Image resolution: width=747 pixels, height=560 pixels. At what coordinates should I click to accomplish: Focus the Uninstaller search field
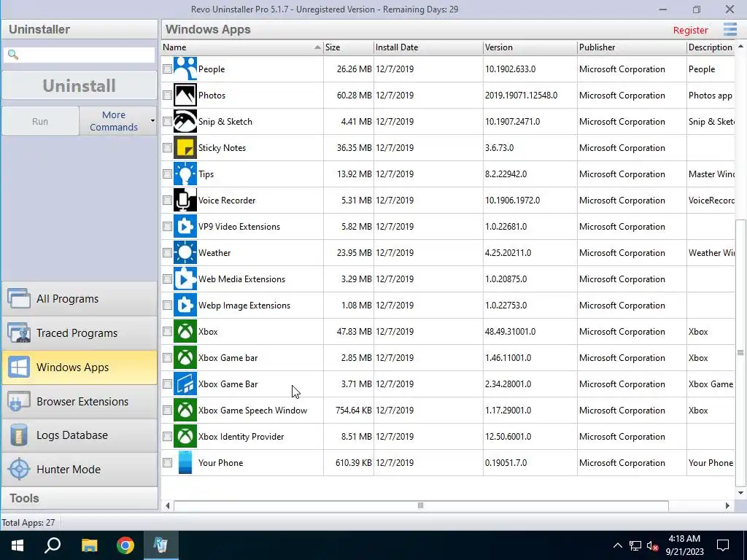79,55
